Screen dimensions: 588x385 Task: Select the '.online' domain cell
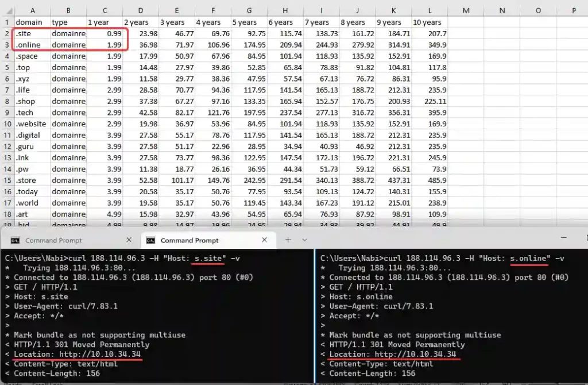[x=32, y=45]
